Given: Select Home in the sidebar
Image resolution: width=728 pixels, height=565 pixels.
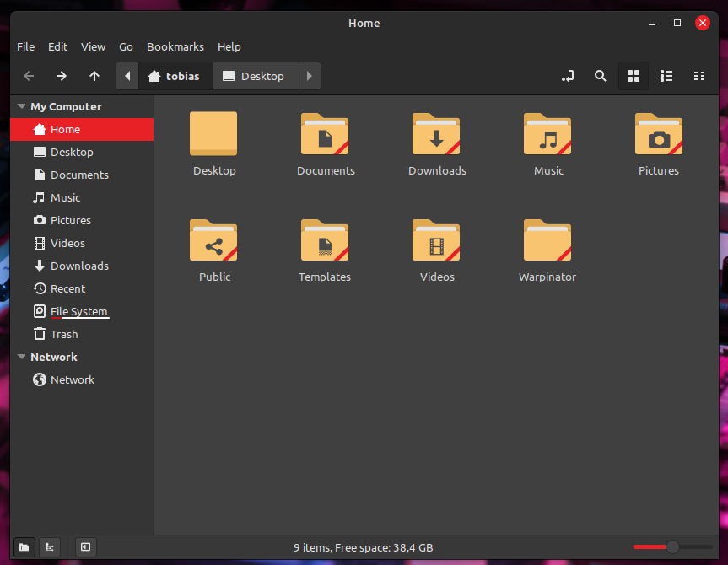Looking at the screenshot, I should click(x=82, y=130).
